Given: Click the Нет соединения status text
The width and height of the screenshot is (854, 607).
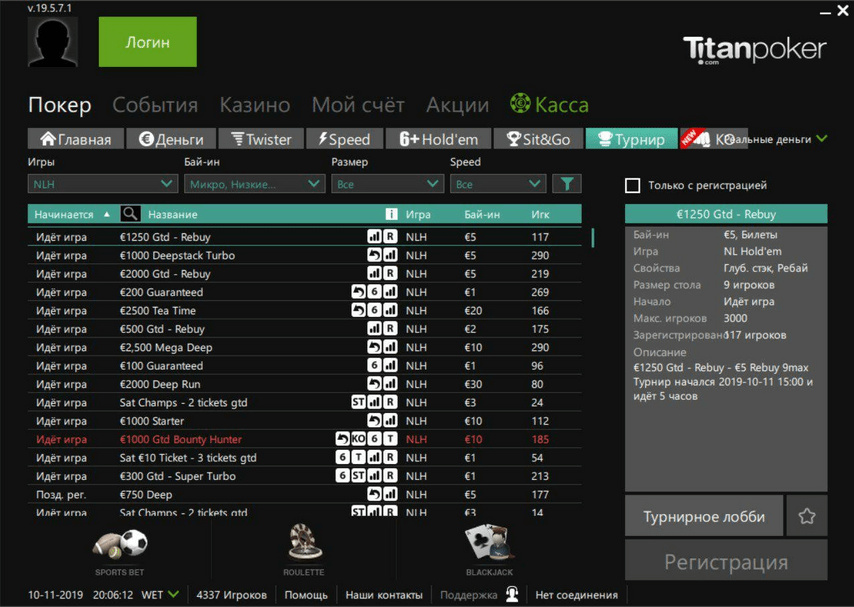Looking at the screenshot, I should 576,594.
